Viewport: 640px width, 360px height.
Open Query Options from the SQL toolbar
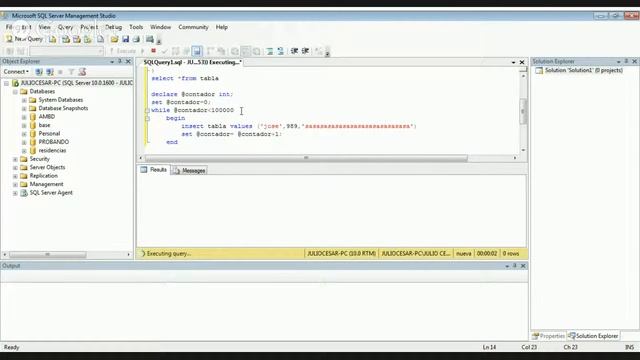point(186,51)
